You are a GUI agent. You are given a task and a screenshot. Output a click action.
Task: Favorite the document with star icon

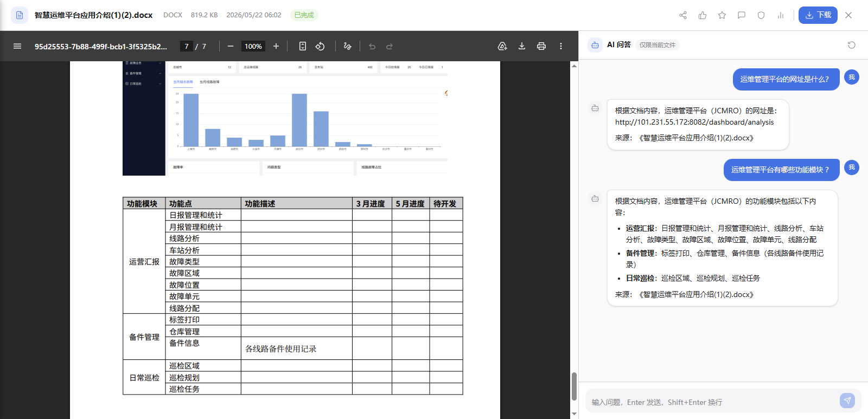point(722,15)
